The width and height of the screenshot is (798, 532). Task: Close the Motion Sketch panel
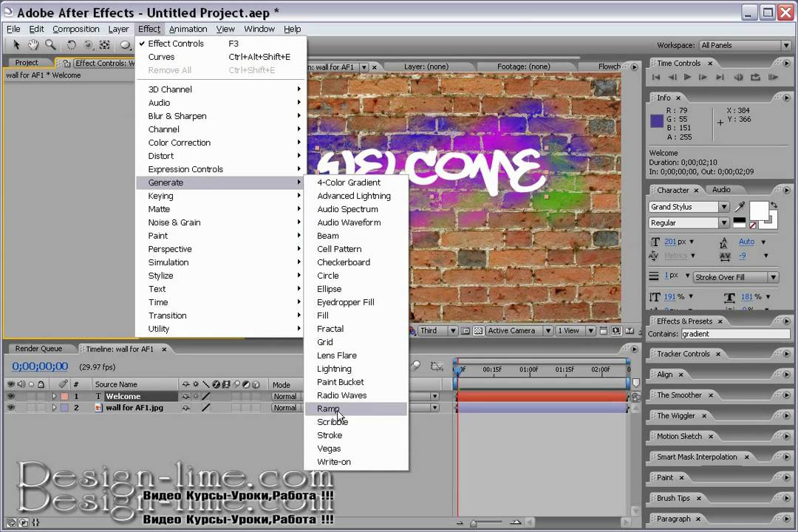711,436
